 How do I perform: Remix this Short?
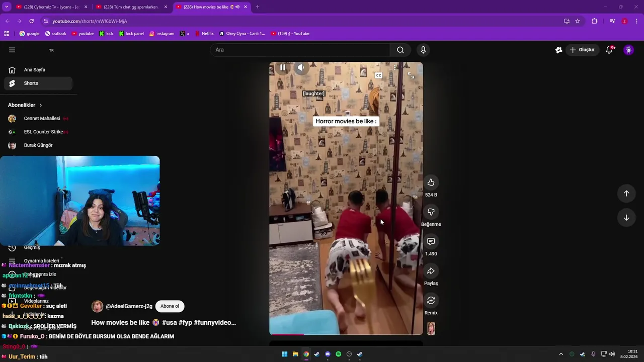click(x=431, y=301)
